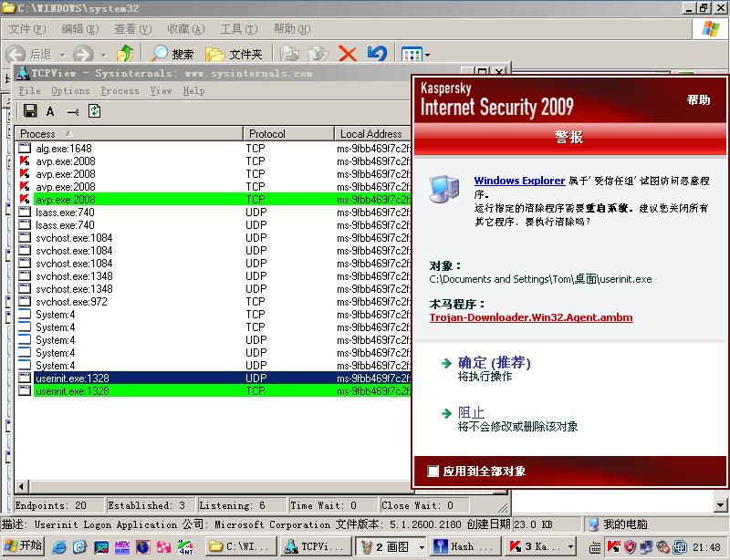Check the 应用到全部对象 checkbox
Image resolution: width=730 pixels, height=560 pixels.
pyautogui.click(x=433, y=472)
